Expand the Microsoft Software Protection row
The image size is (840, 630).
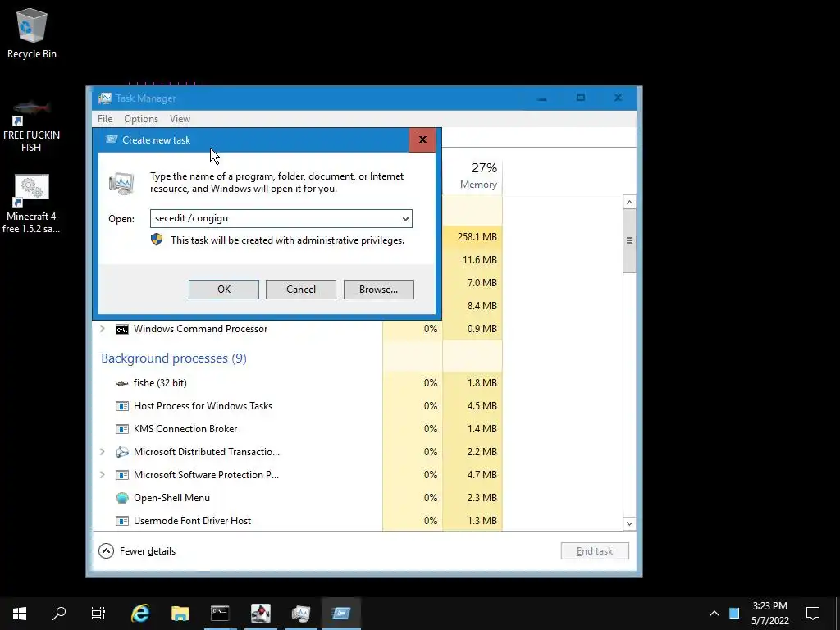point(103,475)
